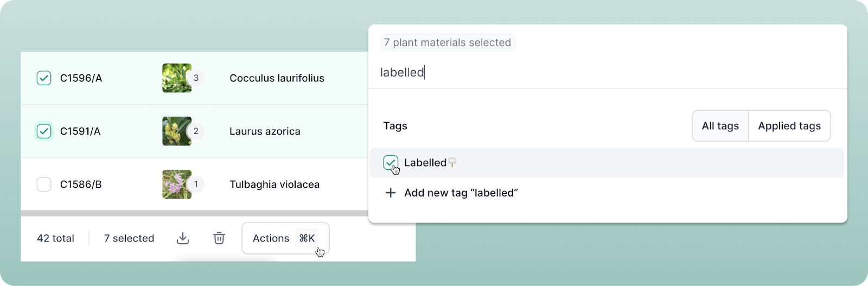Click the photo count badge 3
Viewport: 868px width, 286px height.
196,78
